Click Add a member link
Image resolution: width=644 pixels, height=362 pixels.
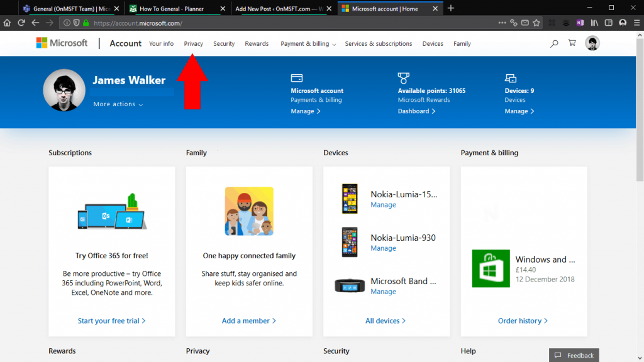pos(249,321)
